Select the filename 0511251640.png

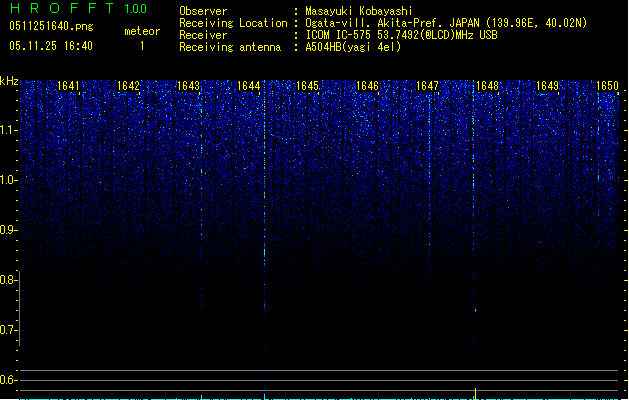click(51, 26)
